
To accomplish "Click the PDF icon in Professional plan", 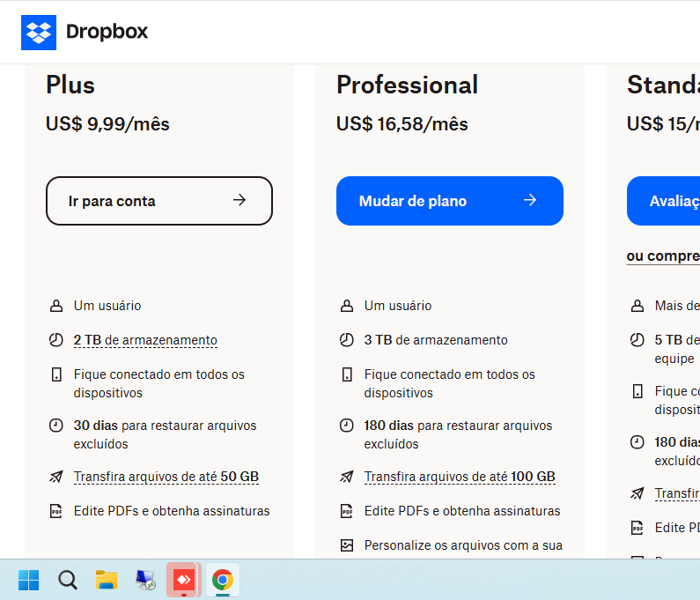I will [x=347, y=511].
